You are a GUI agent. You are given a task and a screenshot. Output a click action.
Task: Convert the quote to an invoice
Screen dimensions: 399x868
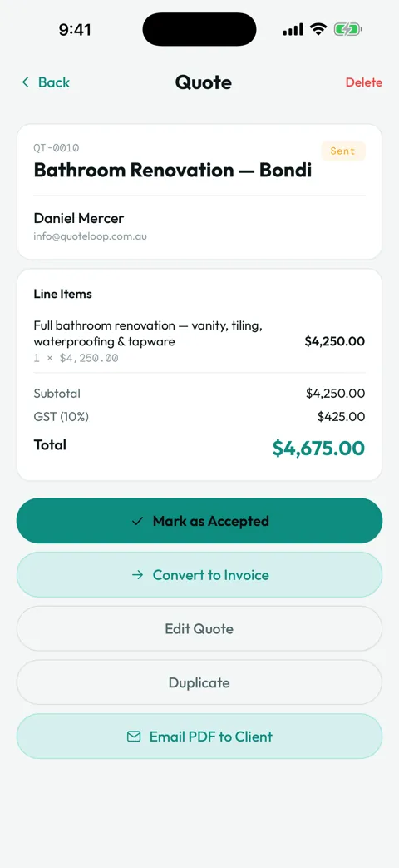tap(199, 574)
